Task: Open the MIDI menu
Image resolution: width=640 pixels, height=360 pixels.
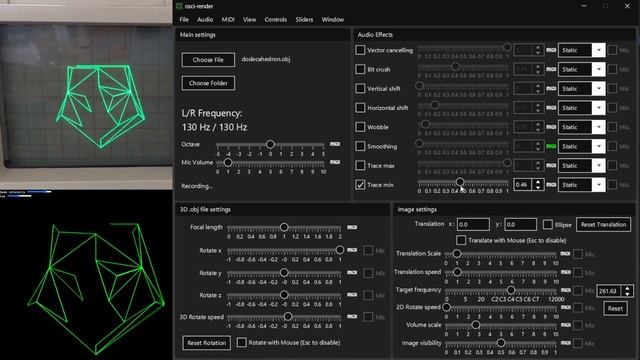Action: 228,20
